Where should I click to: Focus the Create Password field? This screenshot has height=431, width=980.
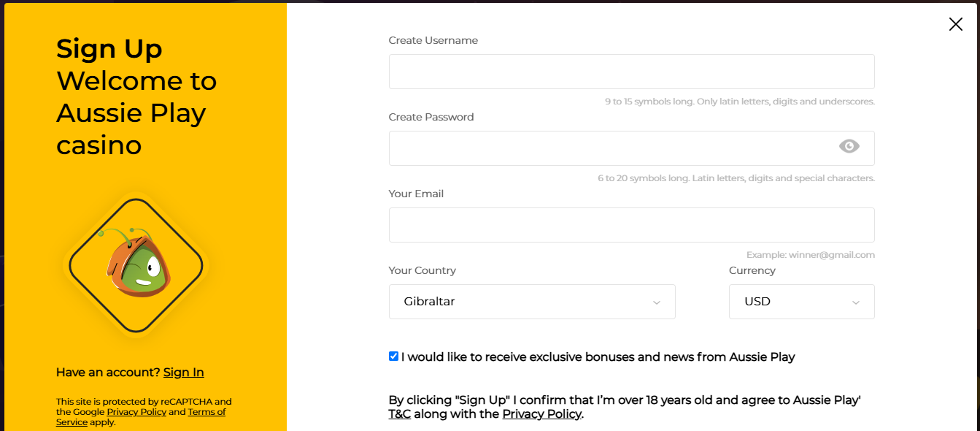[x=631, y=148]
